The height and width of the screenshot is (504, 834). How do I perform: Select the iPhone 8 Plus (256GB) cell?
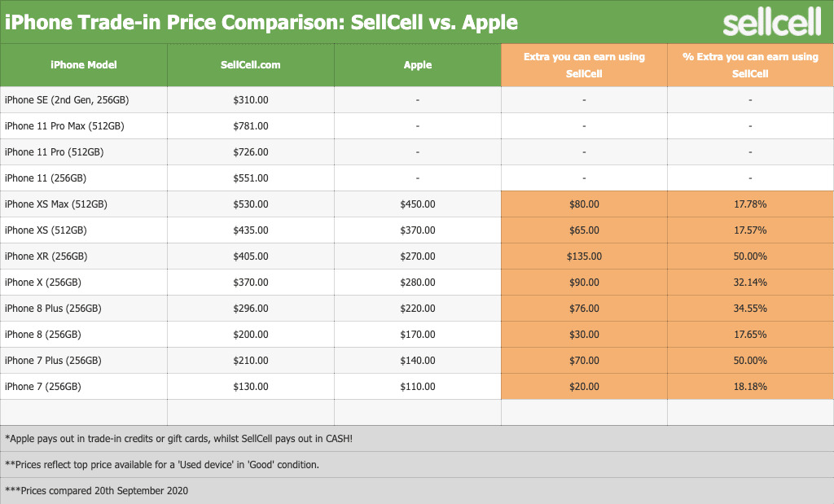[53, 309]
